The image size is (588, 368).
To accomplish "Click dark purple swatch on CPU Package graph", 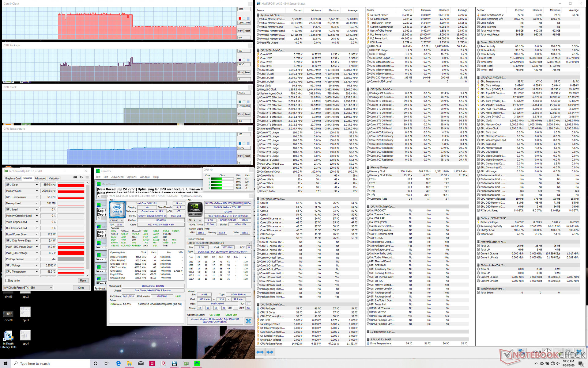I will [240, 60].
